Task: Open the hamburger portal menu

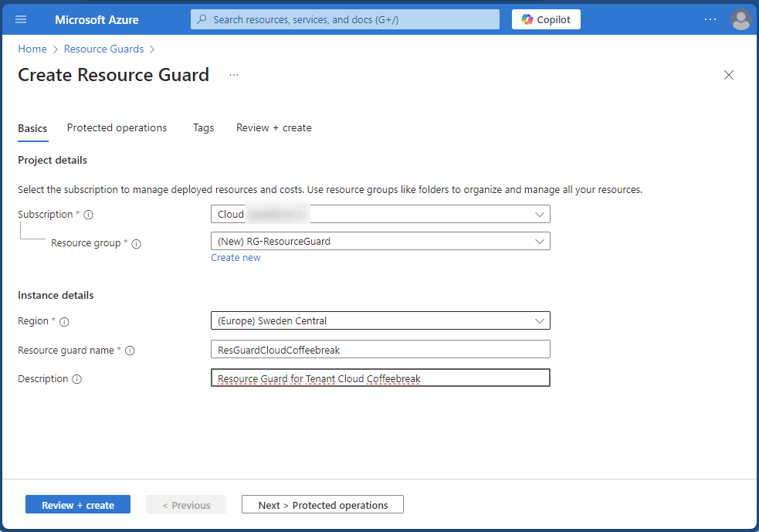Action: tap(21, 19)
